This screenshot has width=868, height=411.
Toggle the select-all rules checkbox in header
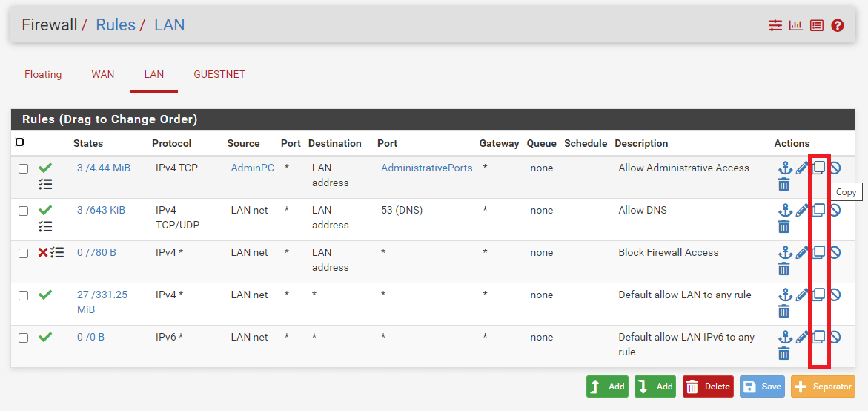click(19, 142)
